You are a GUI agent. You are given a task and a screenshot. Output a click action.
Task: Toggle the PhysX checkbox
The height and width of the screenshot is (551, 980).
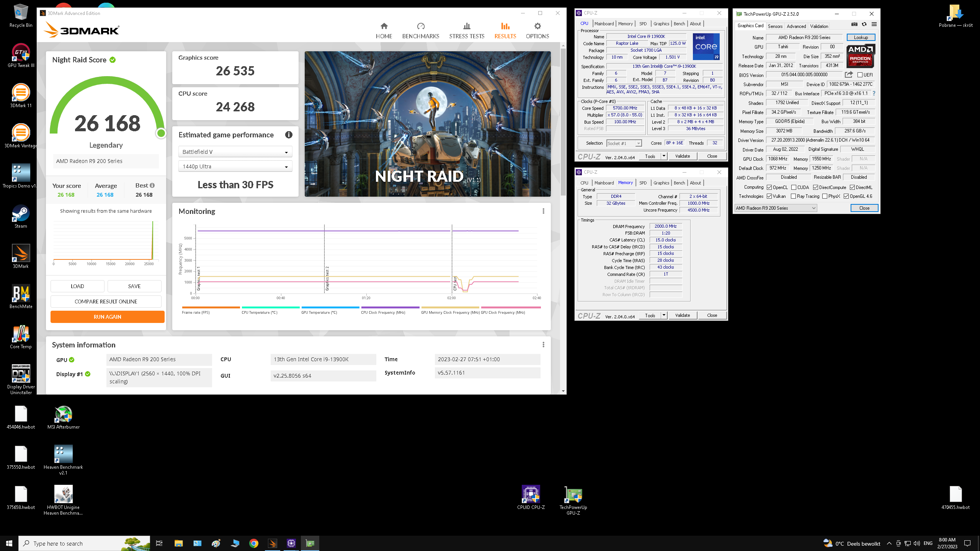coord(825,196)
